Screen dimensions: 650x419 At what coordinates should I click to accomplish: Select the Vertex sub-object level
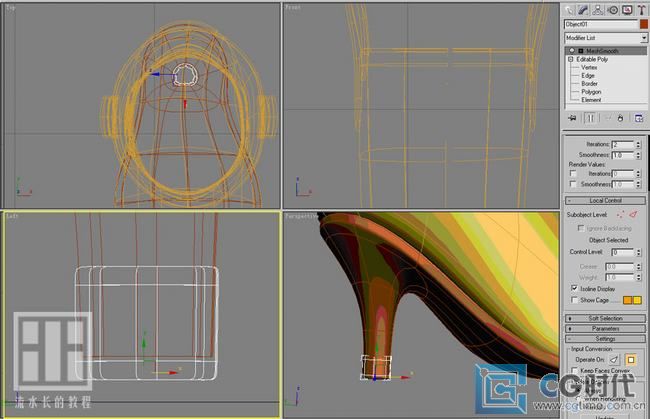coord(589,67)
